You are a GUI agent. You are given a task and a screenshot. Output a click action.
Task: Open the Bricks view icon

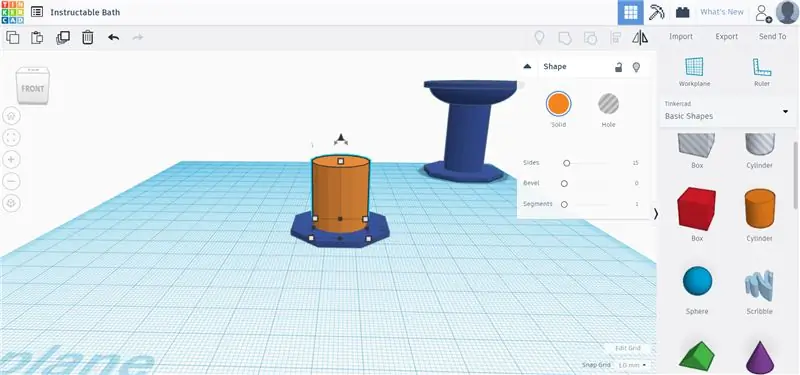(x=683, y=12)
